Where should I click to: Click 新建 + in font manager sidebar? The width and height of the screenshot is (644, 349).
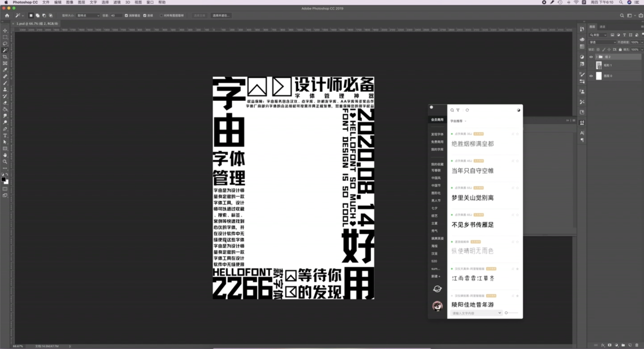(435, 276)
